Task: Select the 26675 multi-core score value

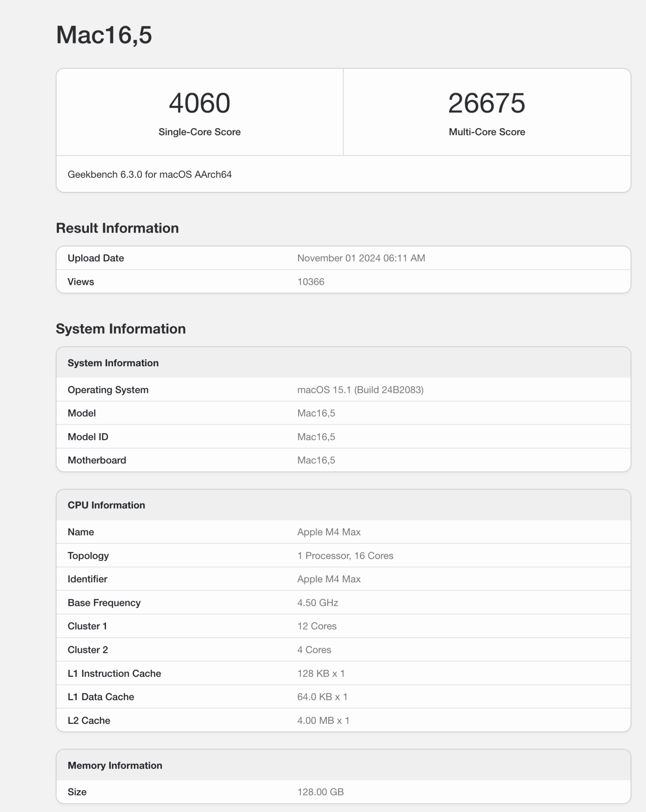Action: pyautogui.click(x=487, y=103)
